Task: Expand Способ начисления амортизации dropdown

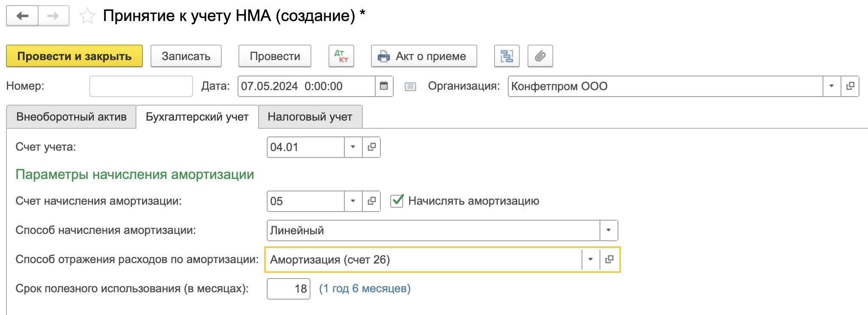Action: tap(609, 230)
